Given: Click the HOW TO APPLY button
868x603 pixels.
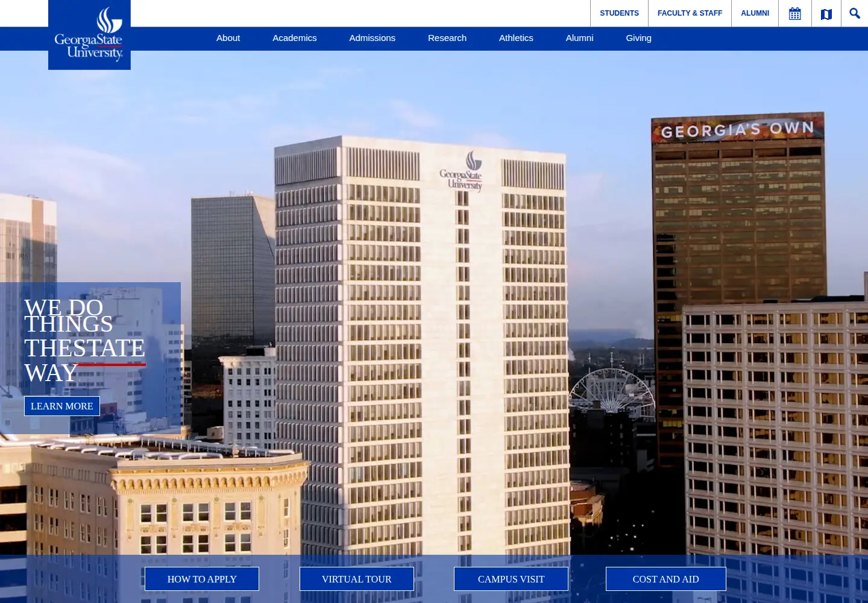Looking at the screenshot, I should coord(202,579).
